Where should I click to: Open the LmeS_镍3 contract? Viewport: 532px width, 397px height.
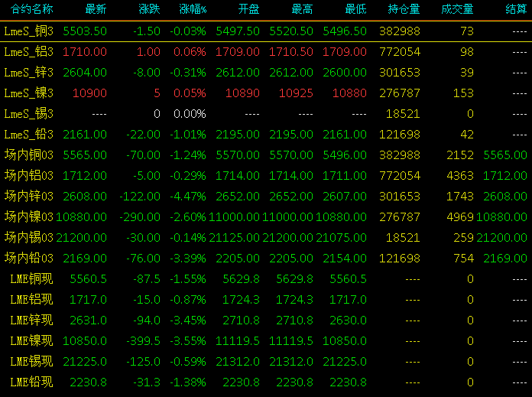point(266,93)
